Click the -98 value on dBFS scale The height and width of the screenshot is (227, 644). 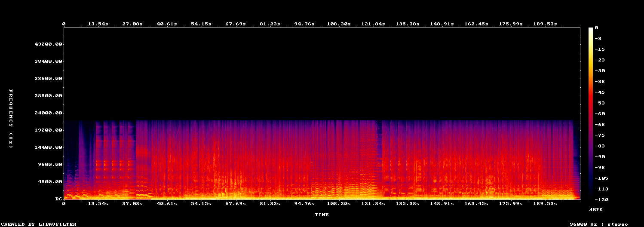click(x=600, y=167)
